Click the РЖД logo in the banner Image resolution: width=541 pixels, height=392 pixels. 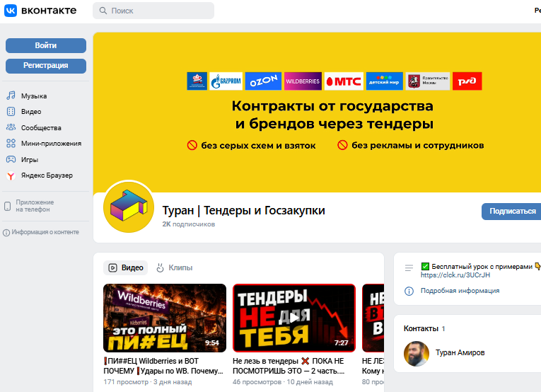point(467,81)
